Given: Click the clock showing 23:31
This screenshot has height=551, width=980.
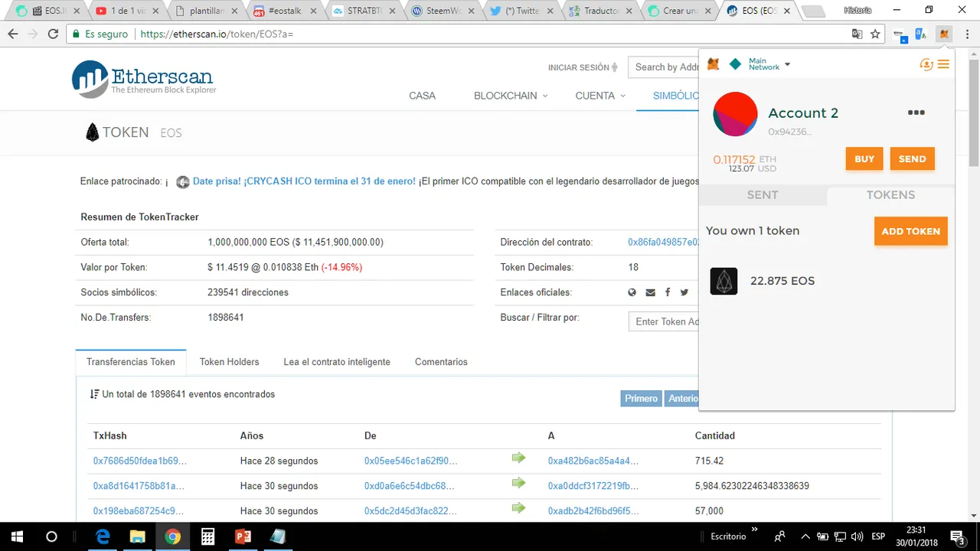Looking at the screenshot, I should point(916,530).
